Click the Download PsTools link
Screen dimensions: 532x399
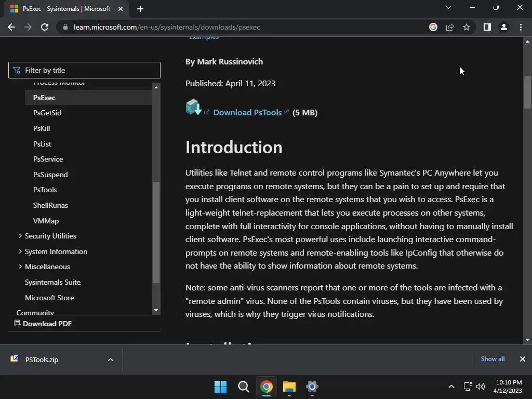(x=248, y=113)
